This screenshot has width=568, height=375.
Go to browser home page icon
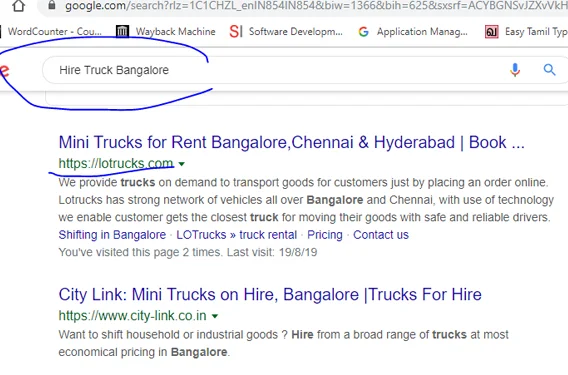[x=18, y=6]
